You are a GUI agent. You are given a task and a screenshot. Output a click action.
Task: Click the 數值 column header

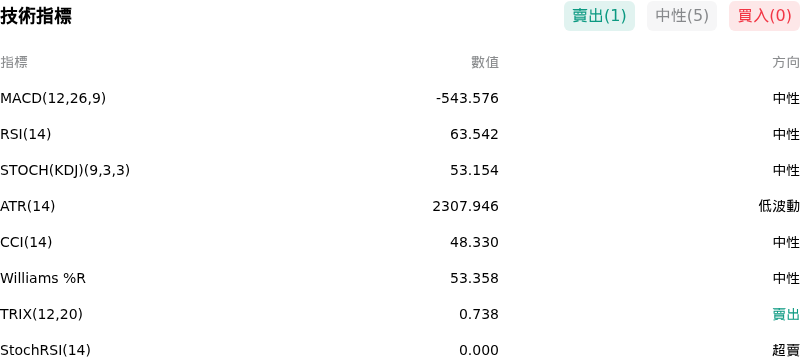(485, 62)
